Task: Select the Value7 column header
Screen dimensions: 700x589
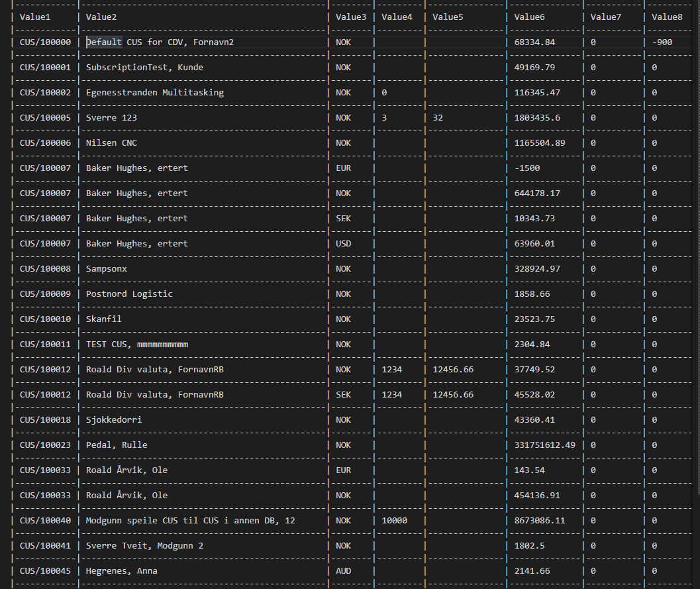Action: click(606, 17)
